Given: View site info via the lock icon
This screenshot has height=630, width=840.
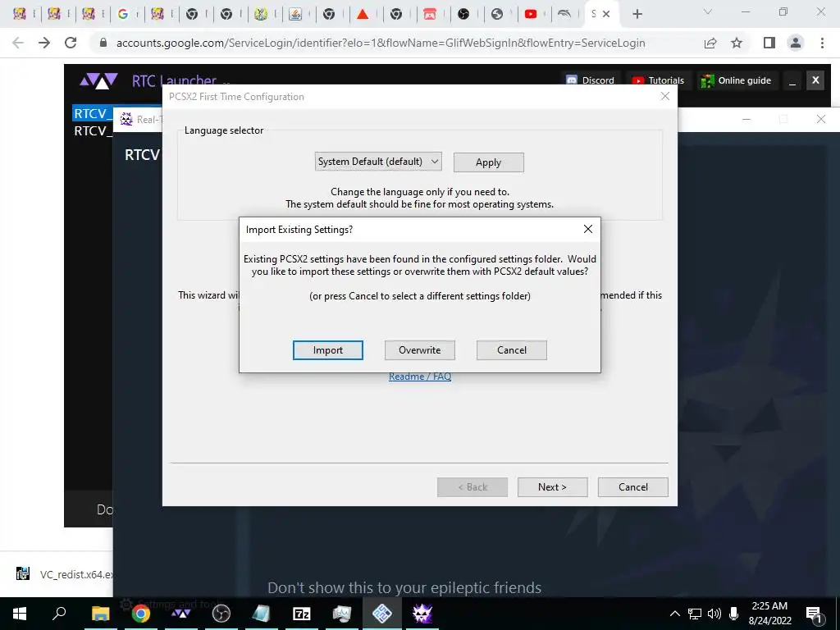Looking at the screenshot, I should [103, 43].
